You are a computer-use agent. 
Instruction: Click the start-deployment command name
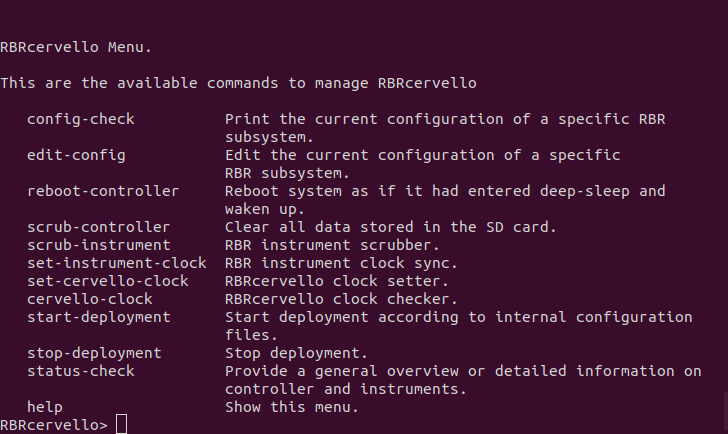coord(98,317)
